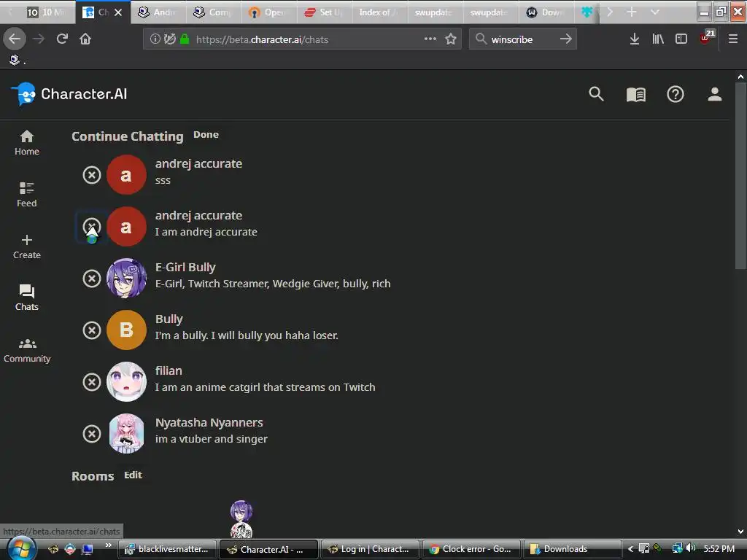Switch to Log in | Charact taskbar window
747x560 pixels.
pyautogui.click(x=370, y=549)
